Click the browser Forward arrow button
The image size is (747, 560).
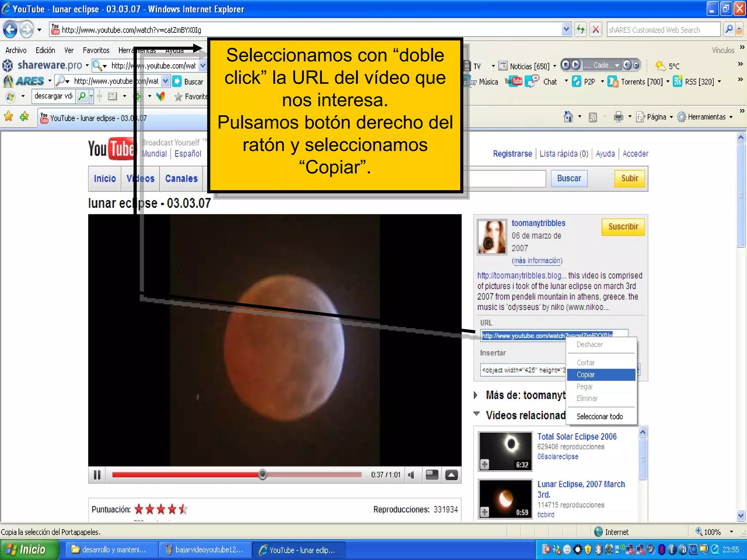[x=26, y=30]
